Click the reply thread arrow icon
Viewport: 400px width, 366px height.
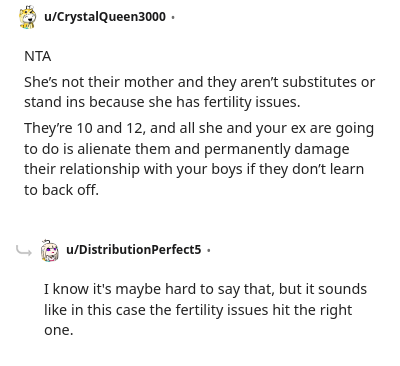24,250
